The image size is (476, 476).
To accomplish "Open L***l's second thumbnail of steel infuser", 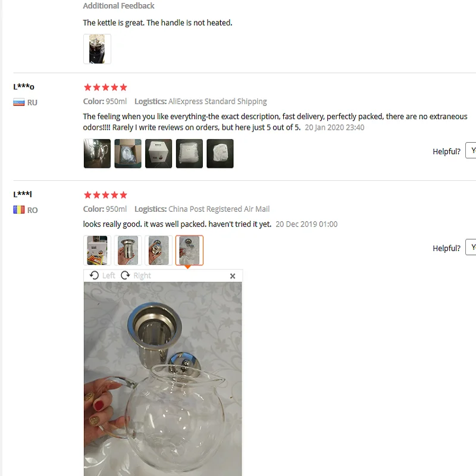I will click(128, 250).
